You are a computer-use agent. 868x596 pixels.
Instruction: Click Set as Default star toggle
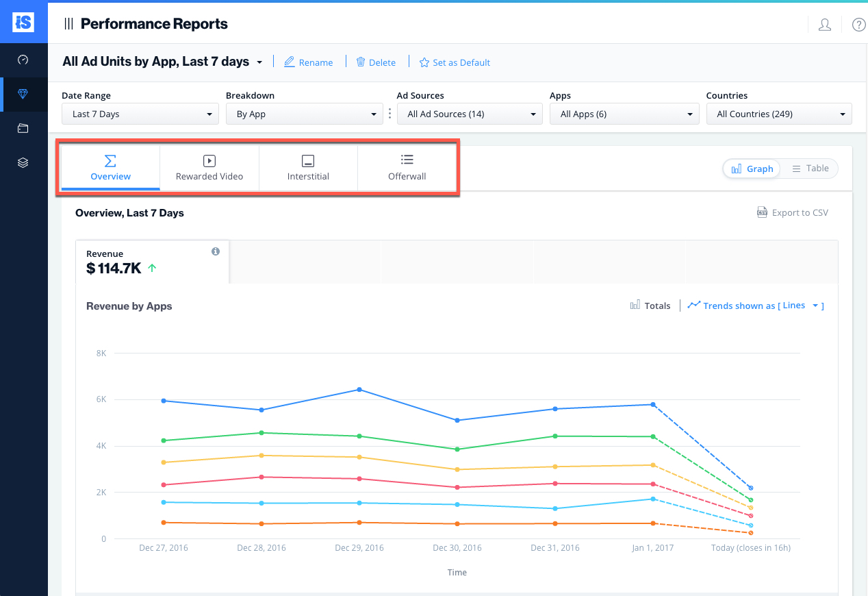click(455, 62)
